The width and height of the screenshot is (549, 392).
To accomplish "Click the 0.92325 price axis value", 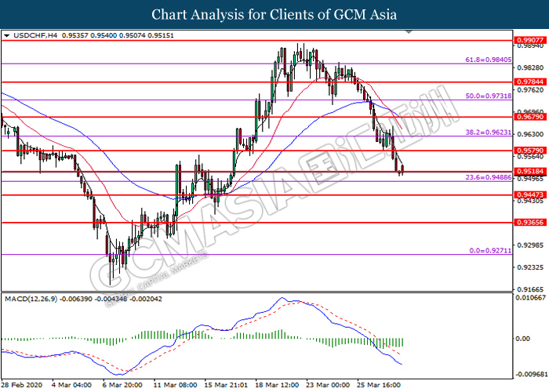I will click(x=531, y=267).
